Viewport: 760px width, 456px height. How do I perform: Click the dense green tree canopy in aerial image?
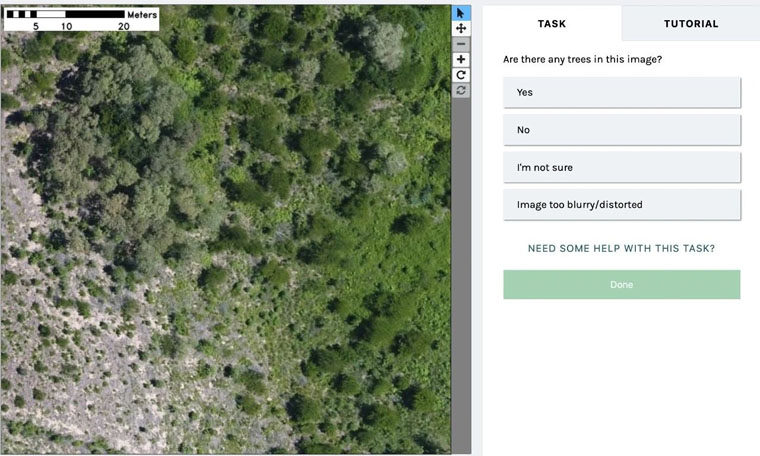(x=330, y=170)
